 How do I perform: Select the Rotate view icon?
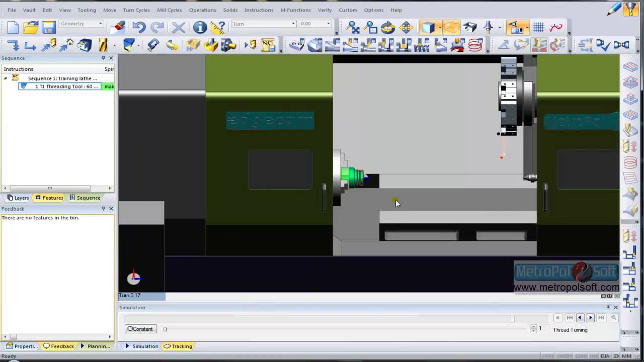[x=388, y=27]
